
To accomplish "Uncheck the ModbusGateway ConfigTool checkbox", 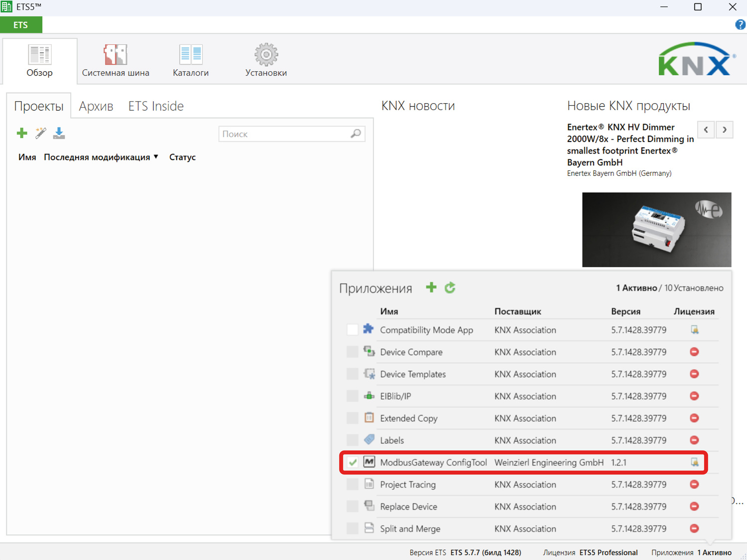I will coord(352,462).
